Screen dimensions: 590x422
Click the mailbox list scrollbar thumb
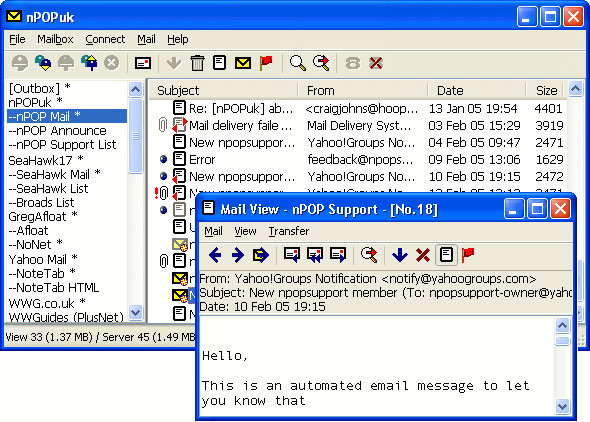tap(135, 135)
